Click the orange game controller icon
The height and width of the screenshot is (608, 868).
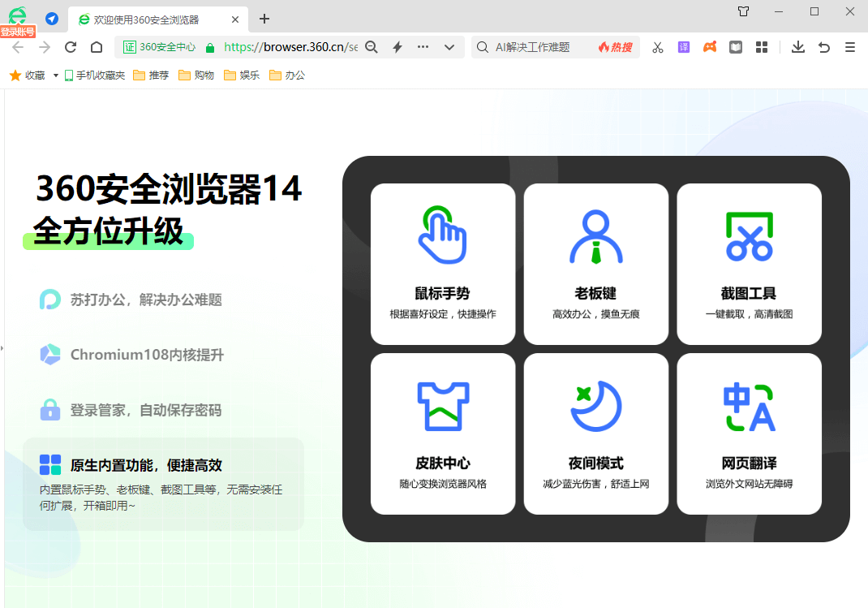click(710, 47)
